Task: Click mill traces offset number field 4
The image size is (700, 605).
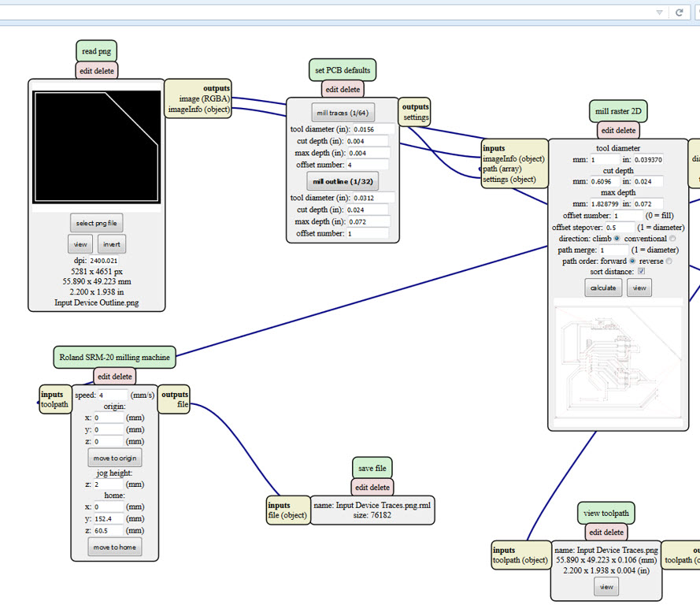Action: click(x=366, y=165)
